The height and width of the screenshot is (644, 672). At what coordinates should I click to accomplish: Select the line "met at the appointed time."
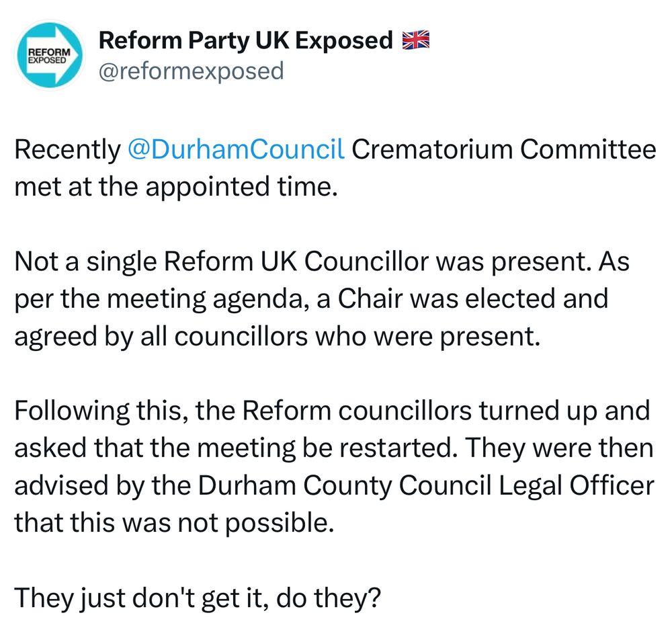(176, 187)
